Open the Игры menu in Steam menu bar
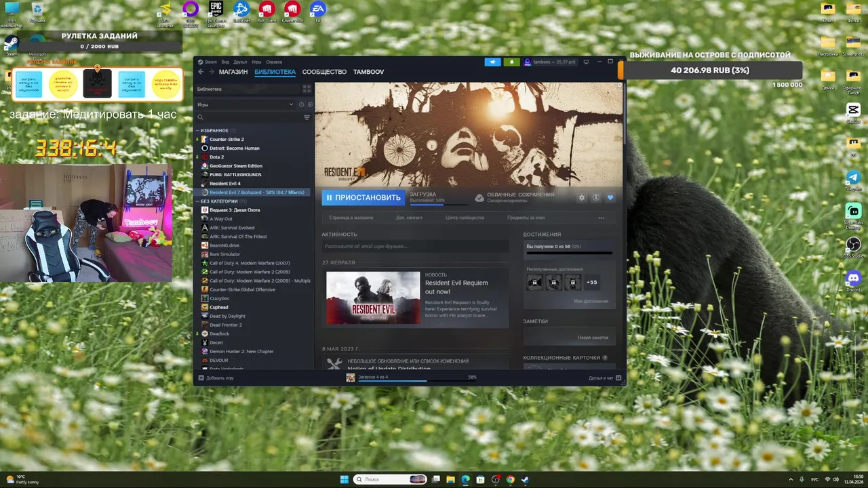 256,62
